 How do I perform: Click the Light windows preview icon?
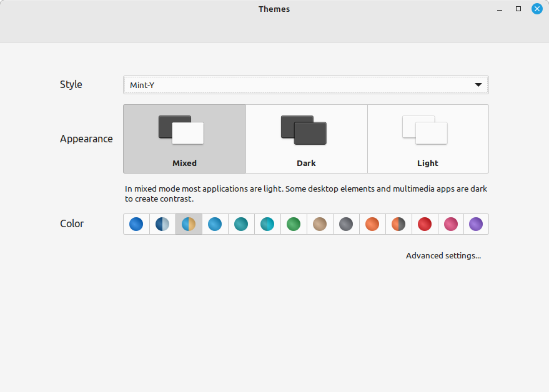click(428, 130)
